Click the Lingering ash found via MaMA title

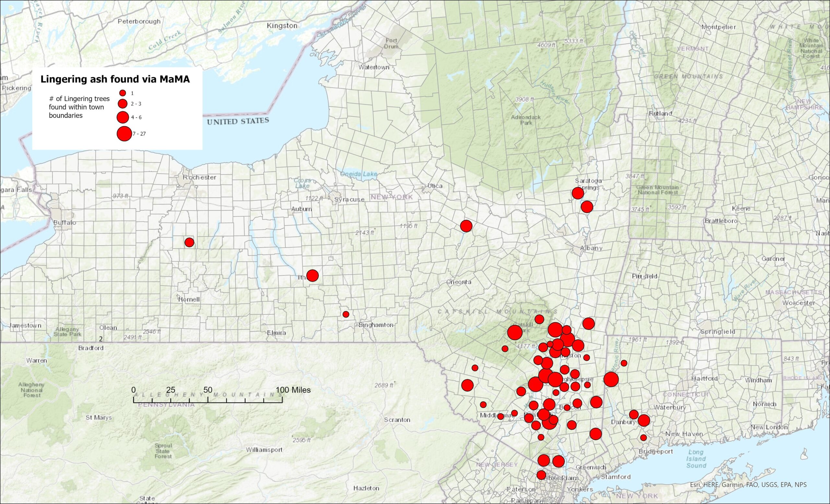coord(115,79)
